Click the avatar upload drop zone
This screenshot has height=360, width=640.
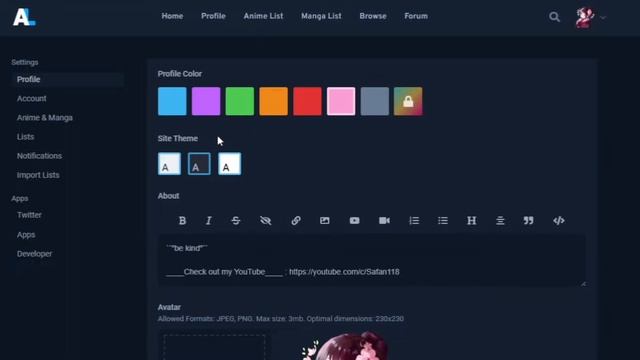click(x=214, y=347)
